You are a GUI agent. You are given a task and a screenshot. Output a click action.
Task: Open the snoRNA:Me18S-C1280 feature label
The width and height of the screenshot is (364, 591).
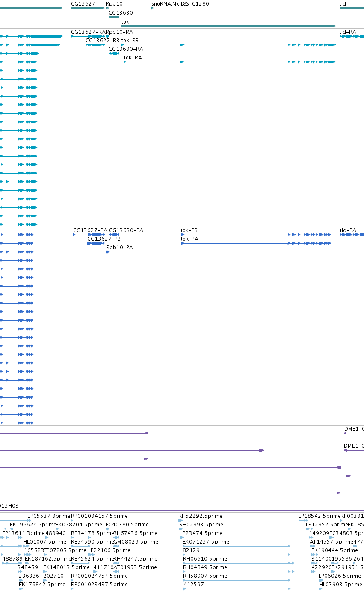tap(180, 3)
